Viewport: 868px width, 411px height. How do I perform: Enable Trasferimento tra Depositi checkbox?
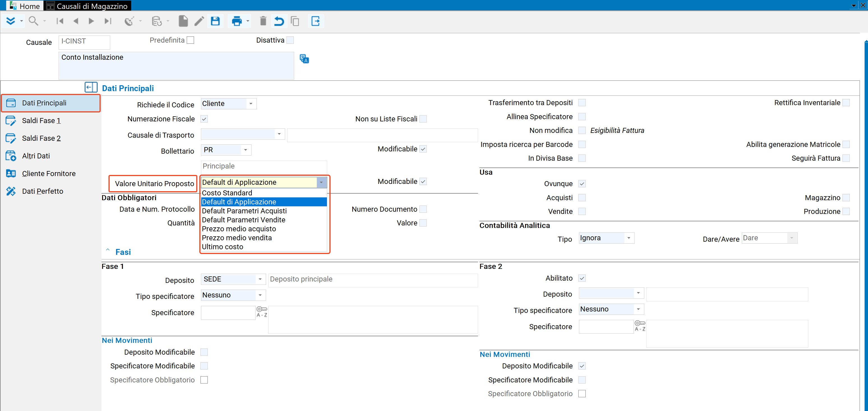pyautogui.click(x=582, y=103)
